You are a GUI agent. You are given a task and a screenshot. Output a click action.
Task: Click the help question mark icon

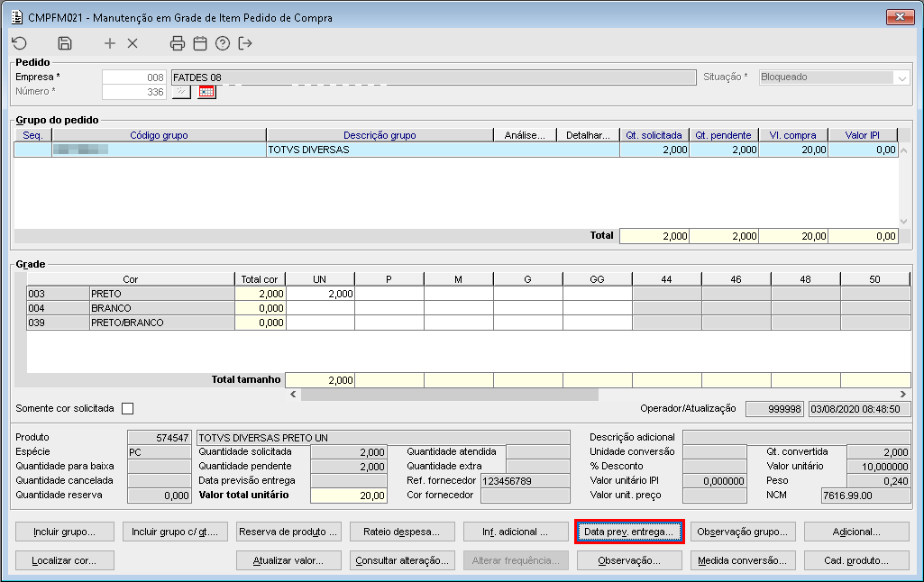[x=223, y=43]
